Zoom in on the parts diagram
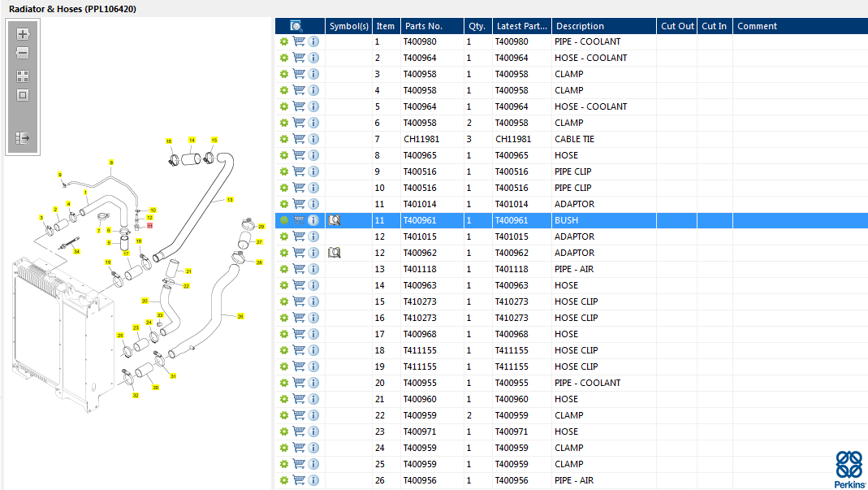 pos(23,34)
